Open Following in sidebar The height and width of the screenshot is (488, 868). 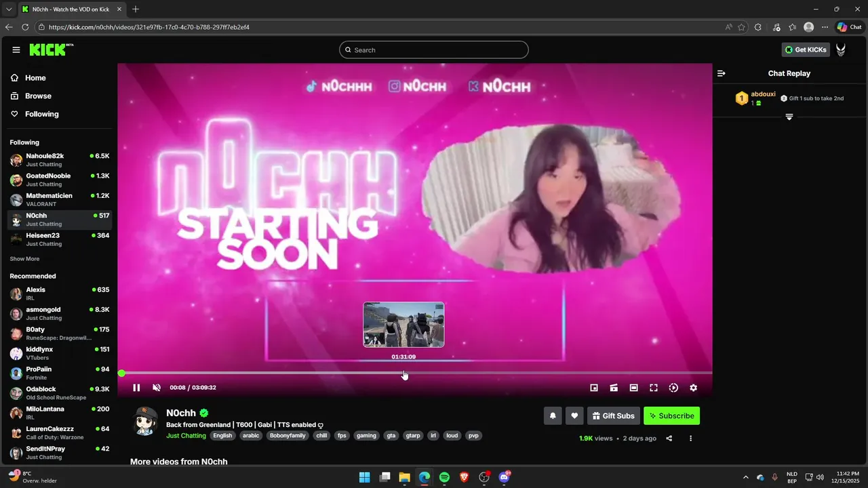coord(35,114)
